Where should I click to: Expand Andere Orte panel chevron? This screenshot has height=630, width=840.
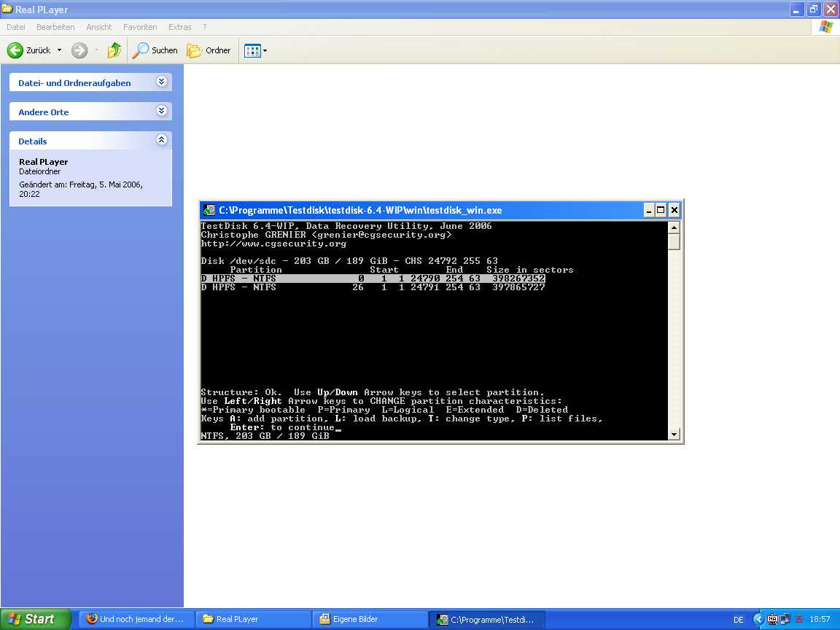[x=161, y=110]
